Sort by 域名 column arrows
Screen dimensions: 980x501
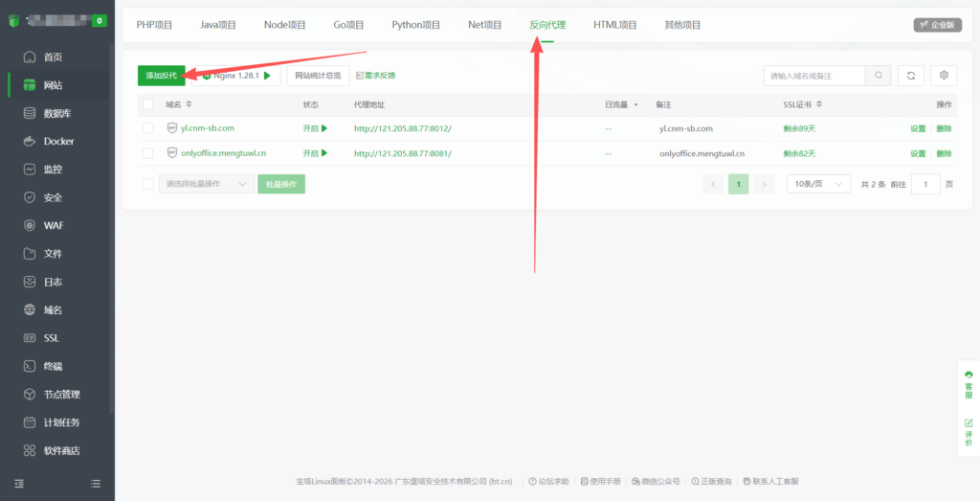point(189,104)
